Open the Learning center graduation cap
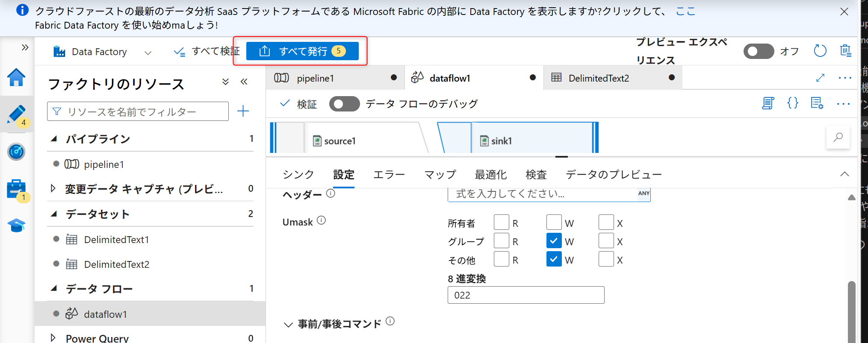 pyautogui.click(x=16, y=225)
